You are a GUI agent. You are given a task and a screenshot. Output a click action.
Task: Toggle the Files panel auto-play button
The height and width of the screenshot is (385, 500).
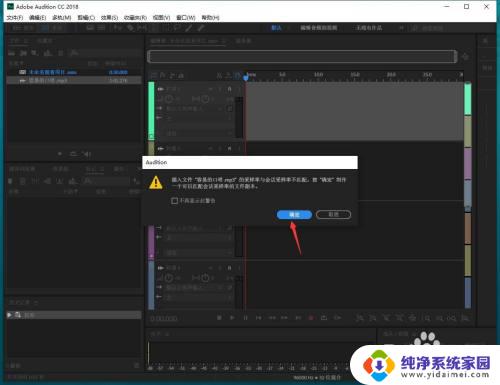[87, 154]
